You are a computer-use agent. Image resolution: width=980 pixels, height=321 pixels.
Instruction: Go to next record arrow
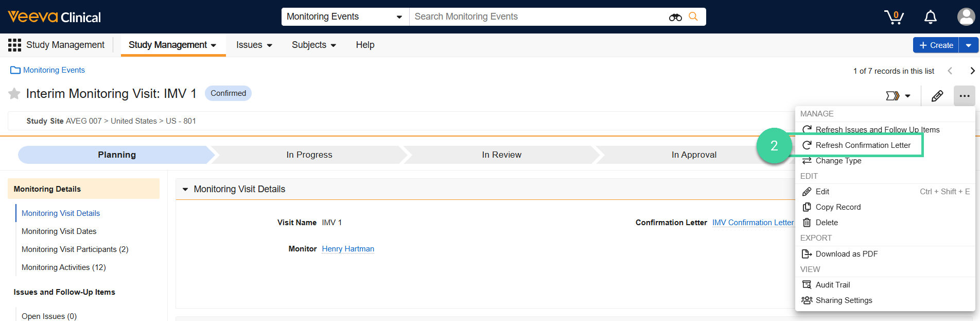[x=972, y=71]
